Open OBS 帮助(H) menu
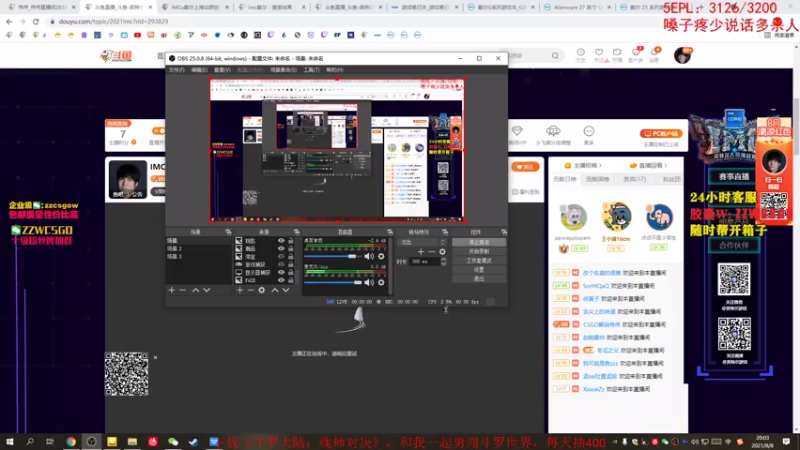The image size is (800, 450). [x=335, y=70]
